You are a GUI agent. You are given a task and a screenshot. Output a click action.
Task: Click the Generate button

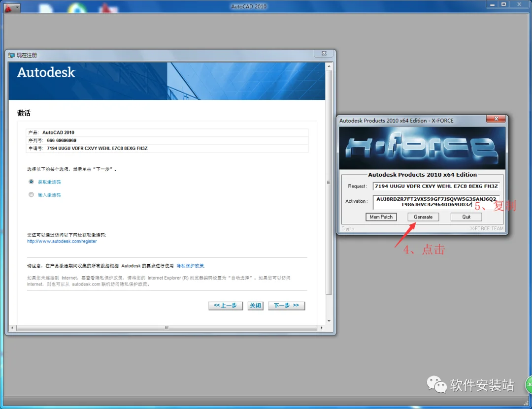click(423, 217)
